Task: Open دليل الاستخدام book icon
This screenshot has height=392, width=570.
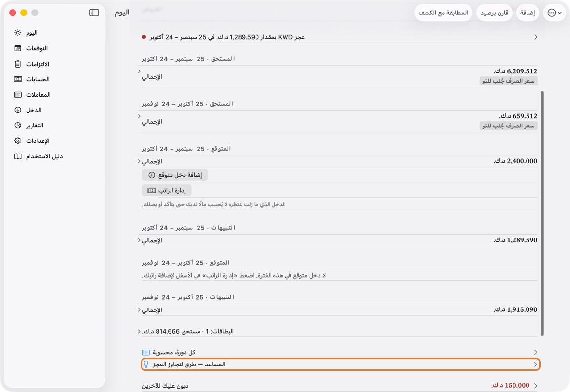Action: tap(18, 156)
